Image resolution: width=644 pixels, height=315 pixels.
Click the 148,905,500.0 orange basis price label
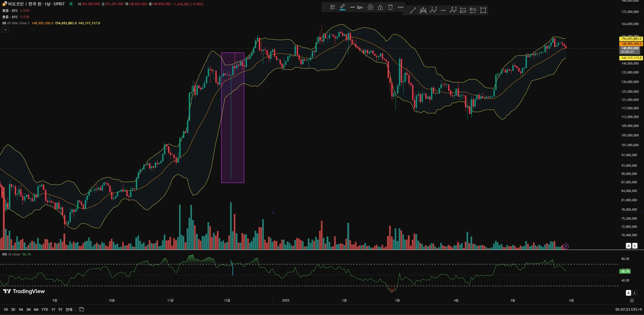(x=631, y=44)
